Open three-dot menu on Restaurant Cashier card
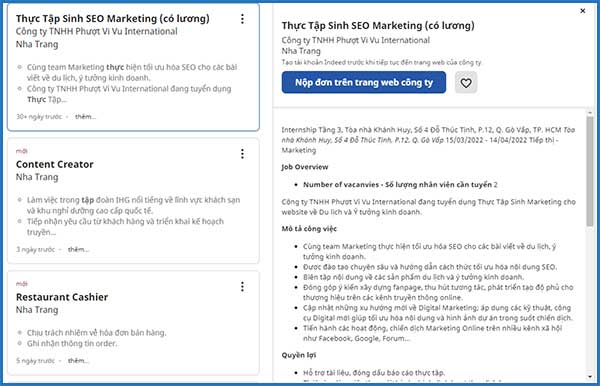 coord(242,287)
